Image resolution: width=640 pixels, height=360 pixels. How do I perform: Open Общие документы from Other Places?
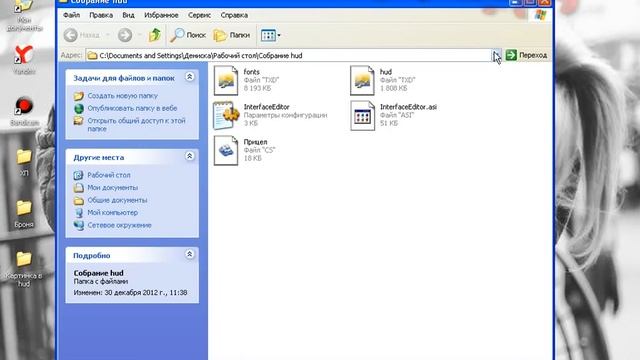click(x=117, y=200)
